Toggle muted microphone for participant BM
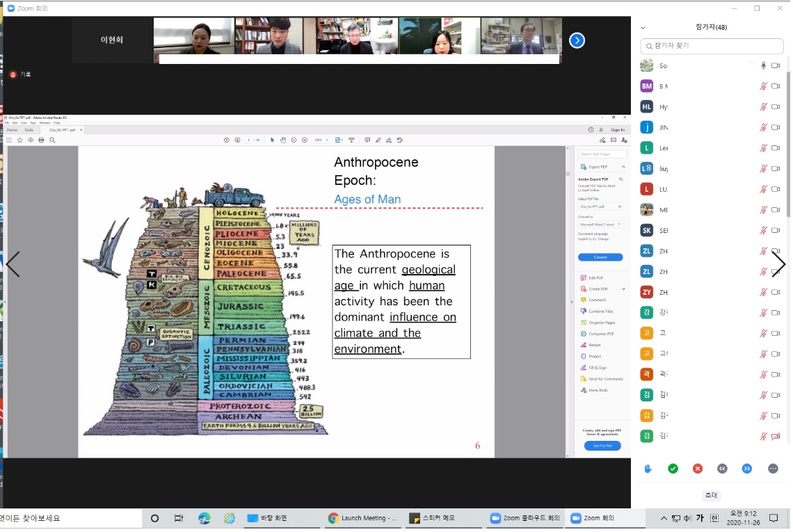Image resolution: width=793 pixels, height=532 pixels. [763, 86]
